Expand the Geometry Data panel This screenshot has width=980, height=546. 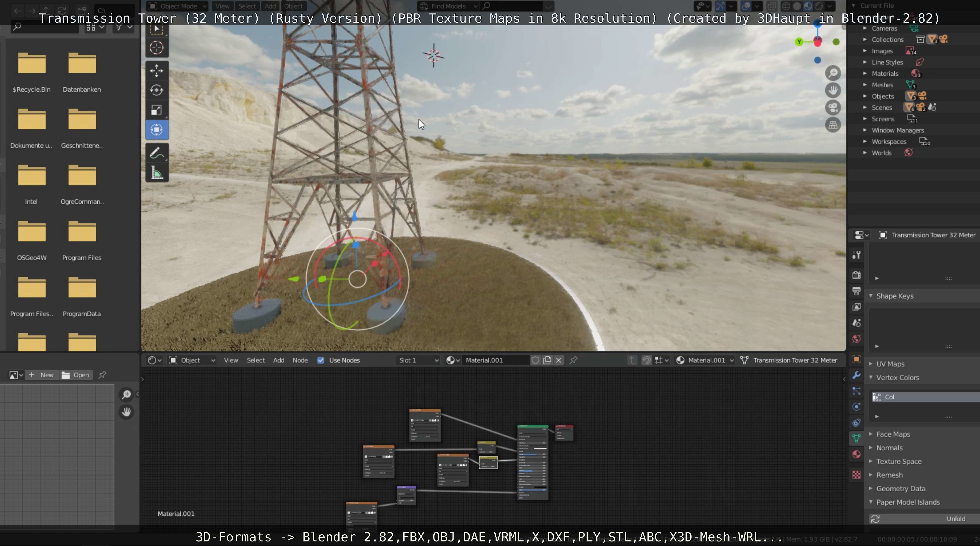pyautogui.click(x=871, y=489)
